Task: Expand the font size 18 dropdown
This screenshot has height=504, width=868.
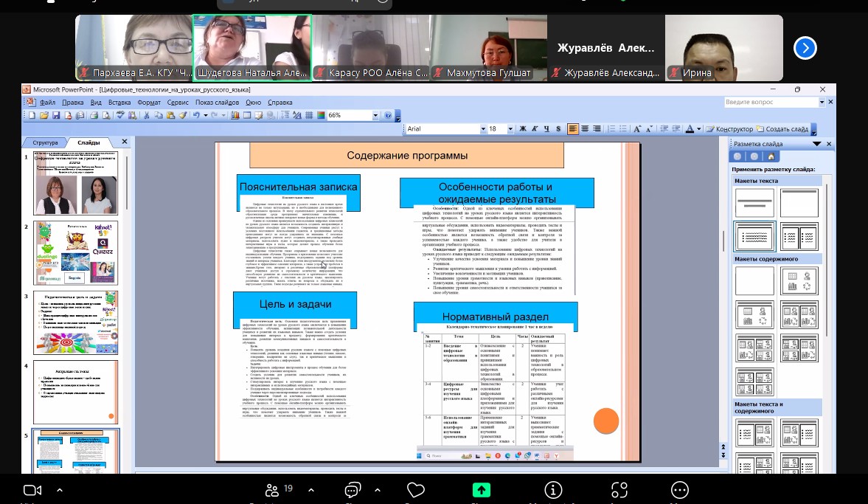Action: click(510, 128)
